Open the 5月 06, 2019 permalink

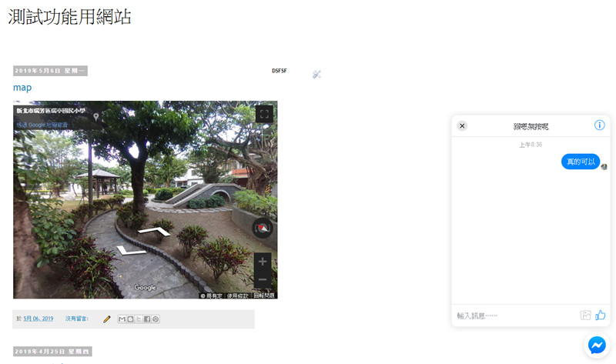tap(38, 319)
